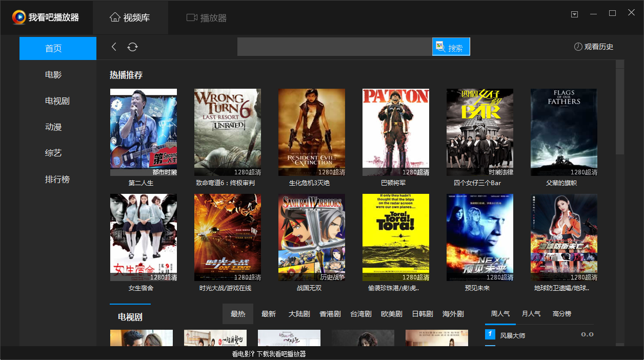Open 电影 category in sidebar
The width and height of the screenshot is (644, 360).
coord(53,75)
